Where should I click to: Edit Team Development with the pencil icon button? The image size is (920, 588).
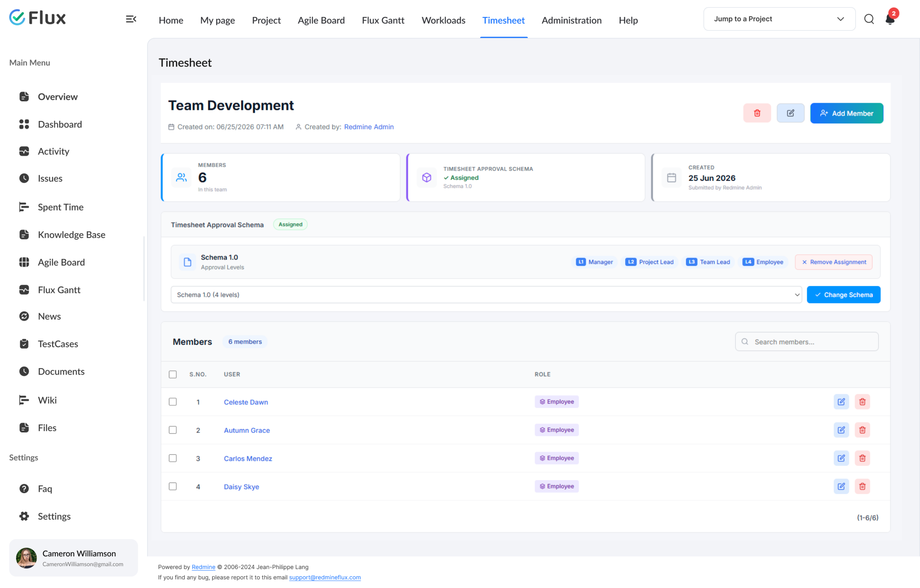(791, 113)
